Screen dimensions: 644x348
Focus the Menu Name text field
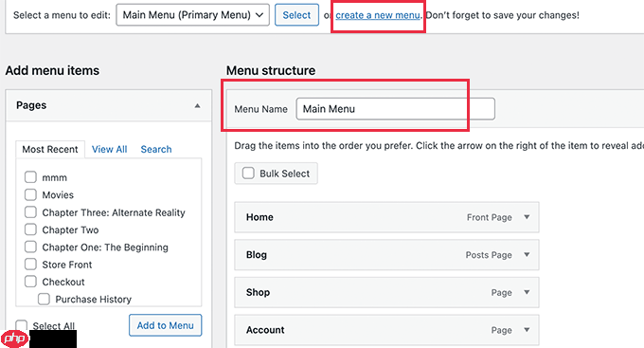coord(396,109)
